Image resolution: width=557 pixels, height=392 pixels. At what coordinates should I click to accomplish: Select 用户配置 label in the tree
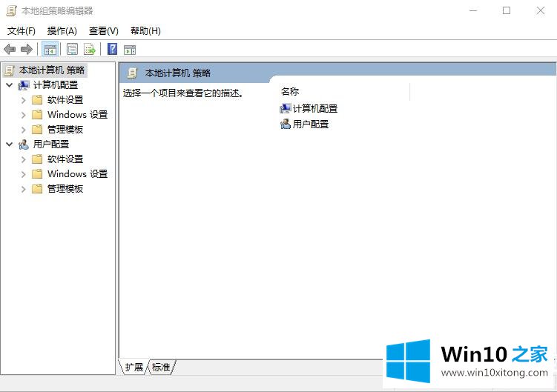51,144
